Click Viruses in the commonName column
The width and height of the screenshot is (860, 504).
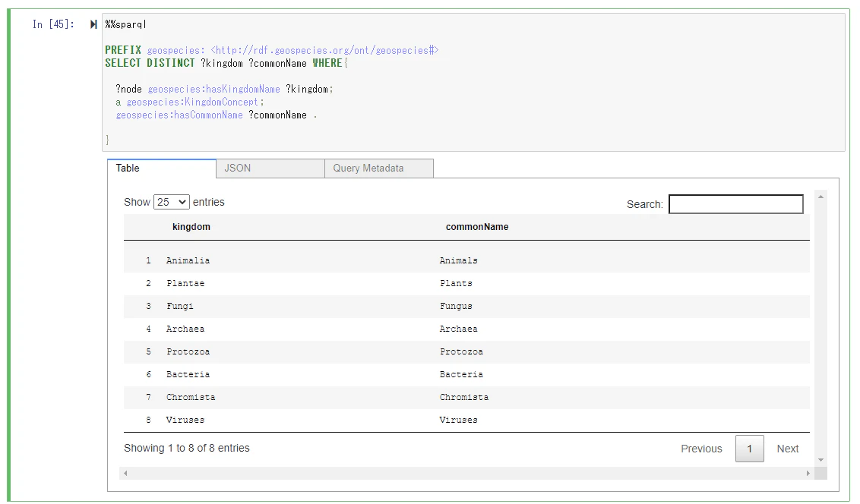[x=459, y=421]
